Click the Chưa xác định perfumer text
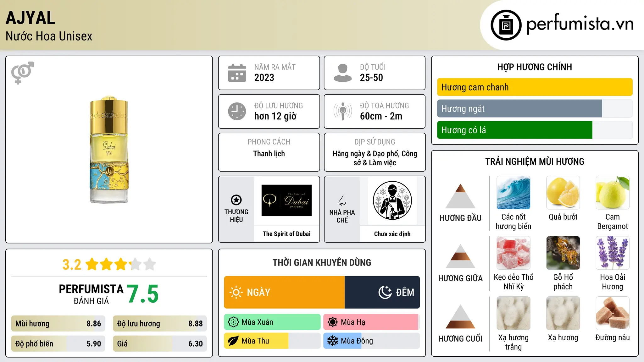The width and height of the screenshot is (644, 362). (x=392, y=234)
